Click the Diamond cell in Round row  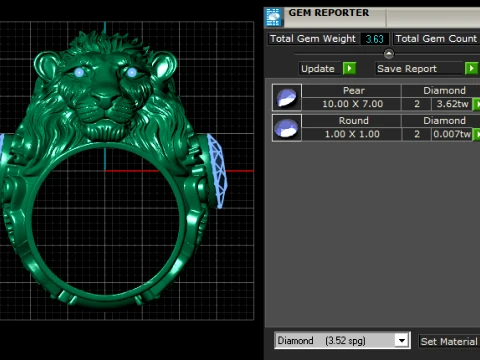point(441,121)
